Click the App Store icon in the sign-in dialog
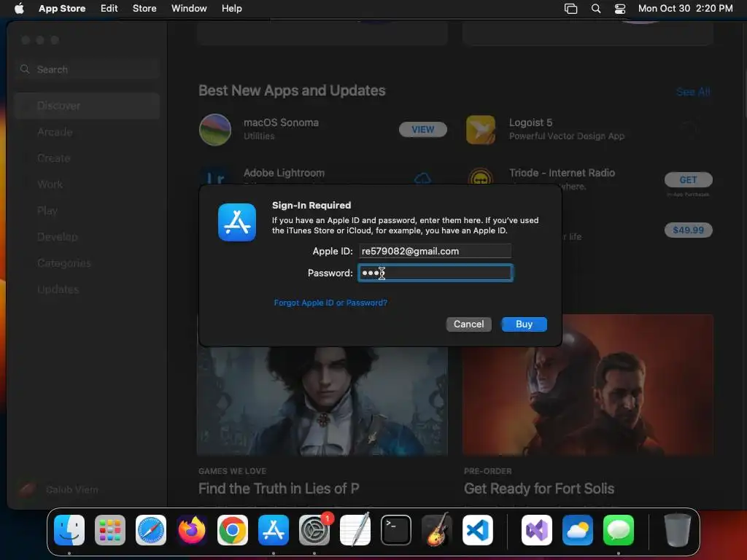The image size is (747, 560). pyautogui.click(x=237, y=222)
